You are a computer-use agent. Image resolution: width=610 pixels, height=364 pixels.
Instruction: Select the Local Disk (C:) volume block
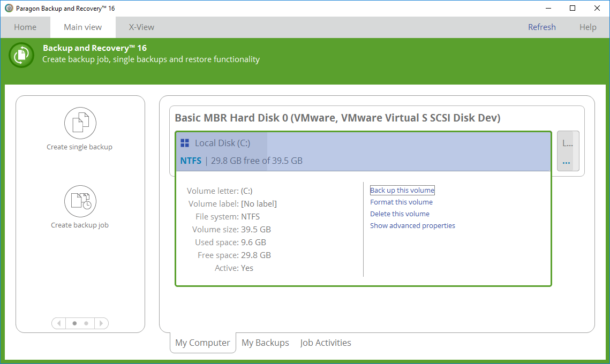(363, 151)
